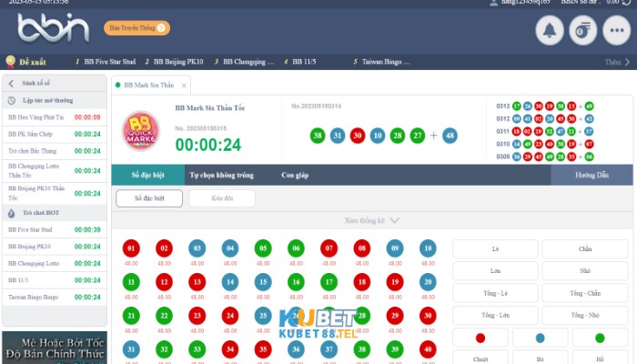Pick number ball 10
Image resolution: width=637 pixels, height=364 pixels.
click(x=428, y=248)
